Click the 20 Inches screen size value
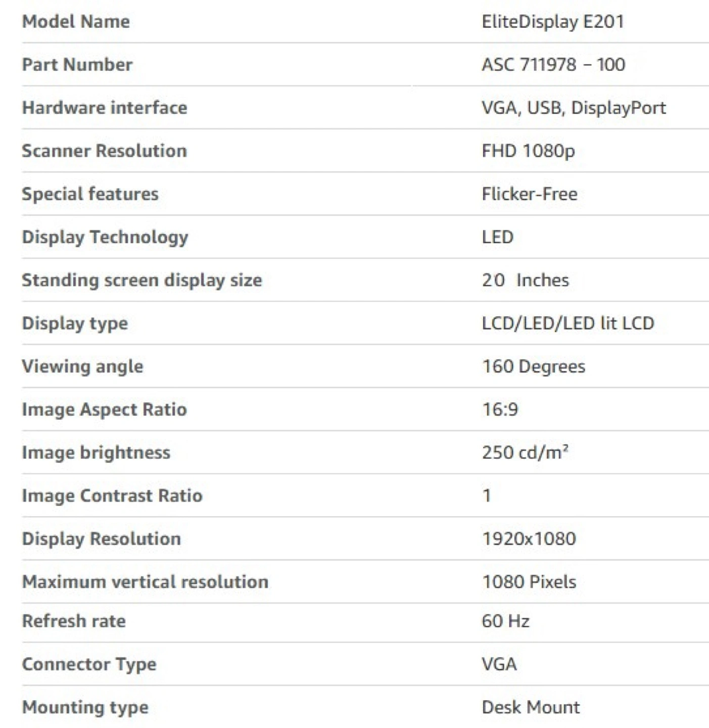The width and height of the screenshot is (709, 728). 525,280
